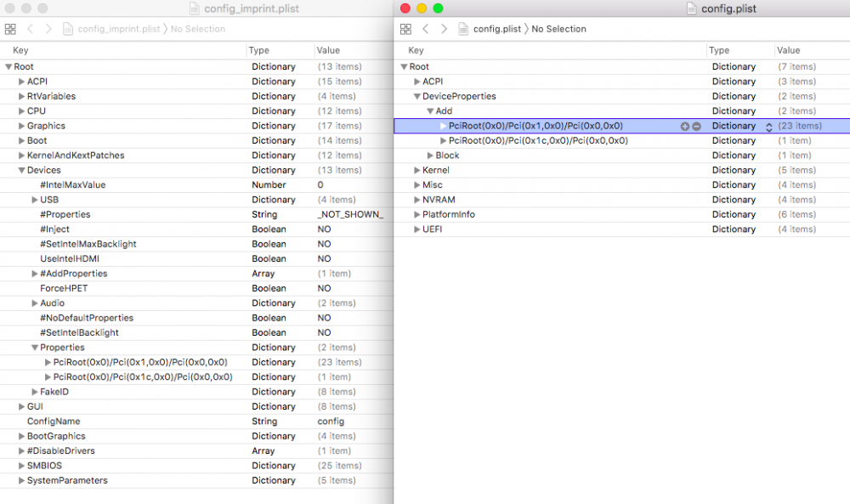Screen dimensions: 850x504
Task: Expand the Boot dictionary
Action: [x=22, y=140]
